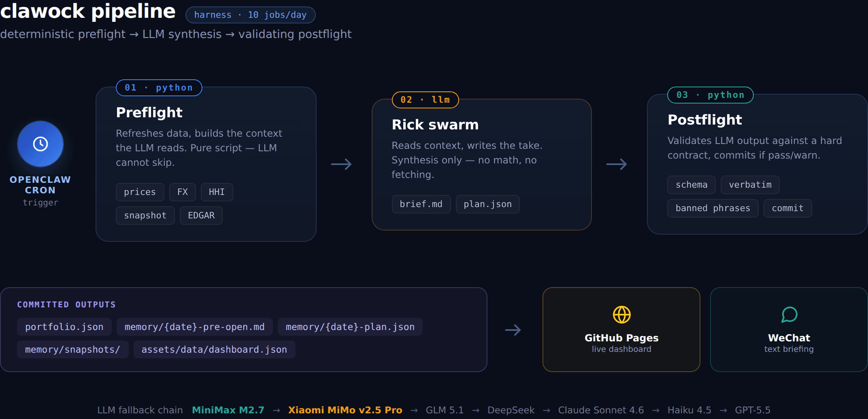This screenshot has width=868, height=419.
Task: Select the snapshot tag
Action: point(145,216)
